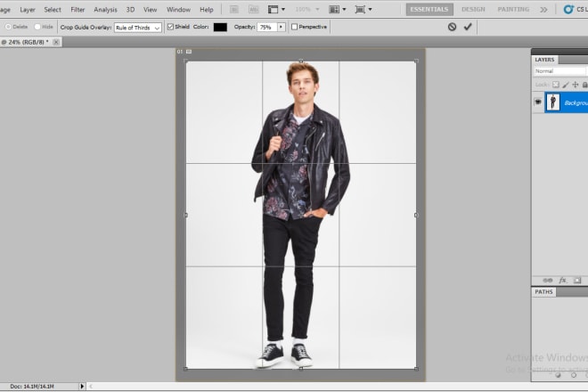Open the Analysis menu
Screen dimensions: 588x392
point(105,10)
